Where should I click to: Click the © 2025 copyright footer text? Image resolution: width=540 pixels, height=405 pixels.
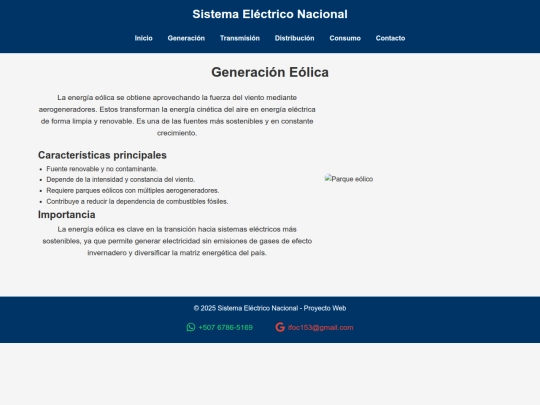tap(270, 308)
